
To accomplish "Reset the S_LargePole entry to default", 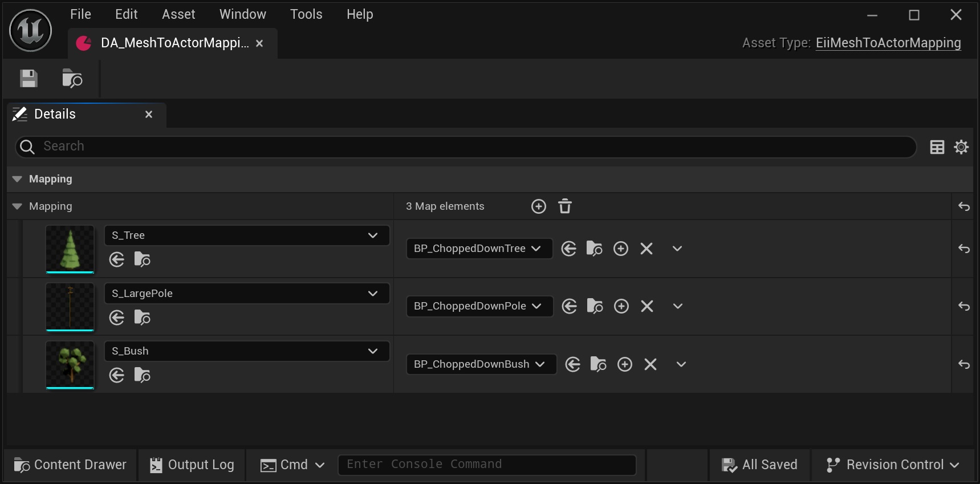I will (963, 306).
